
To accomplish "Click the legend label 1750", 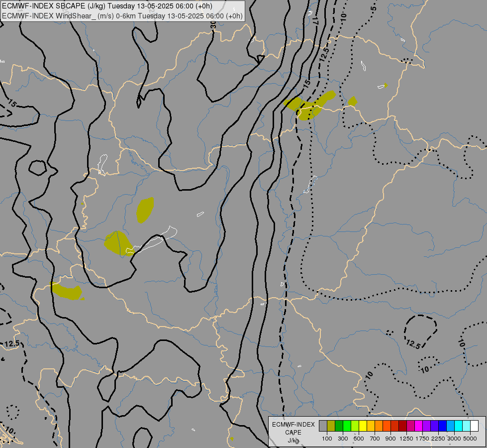I will 422,439.
